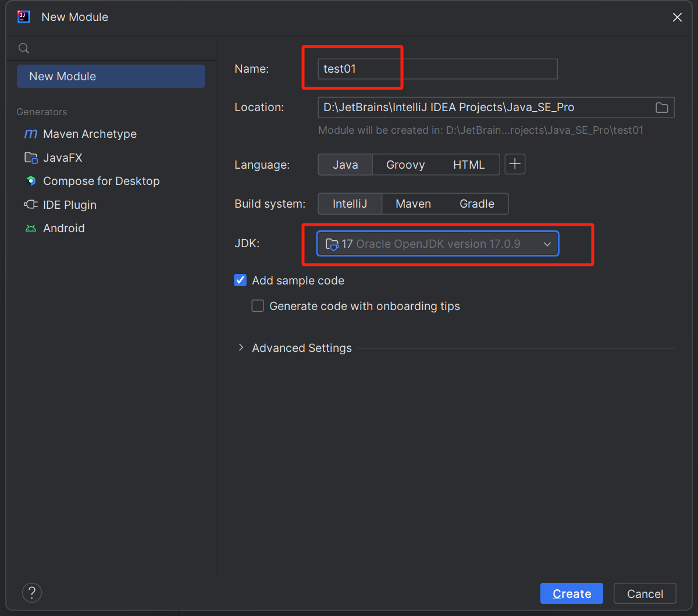Click the Maven Archetype 'm' icon
698x616 pixels.
coord(30,134)
